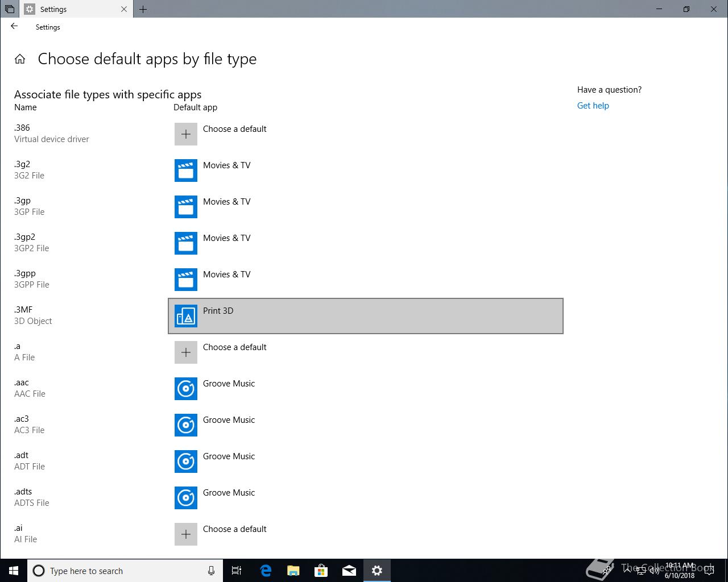
Task: Click the Groove Music icon for .ac3
Action: [x=185, y=425]
